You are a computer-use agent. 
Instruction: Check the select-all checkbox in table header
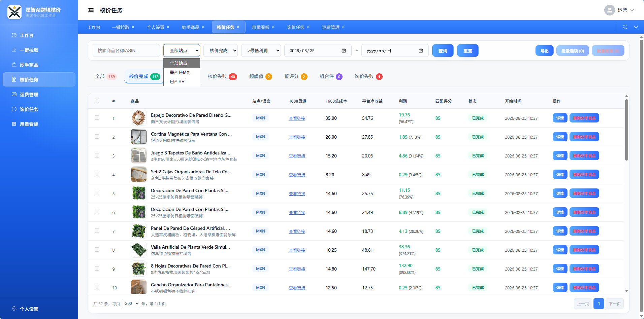point(97,101)
